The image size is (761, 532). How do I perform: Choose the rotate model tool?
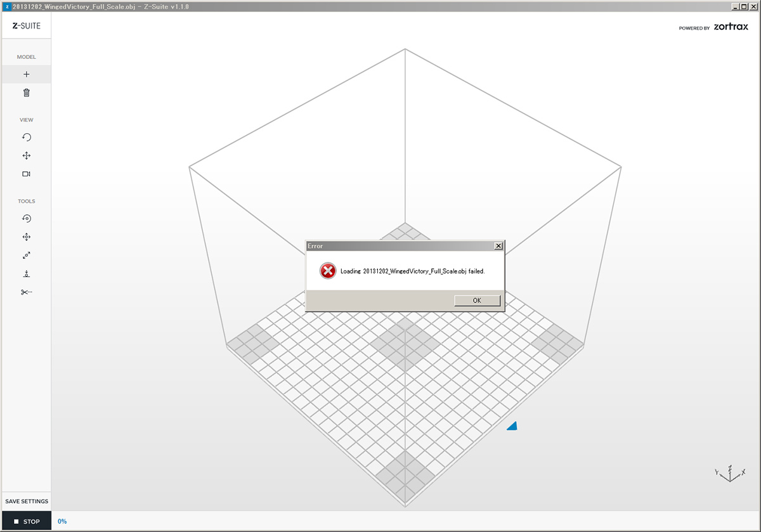click(26, 218)
